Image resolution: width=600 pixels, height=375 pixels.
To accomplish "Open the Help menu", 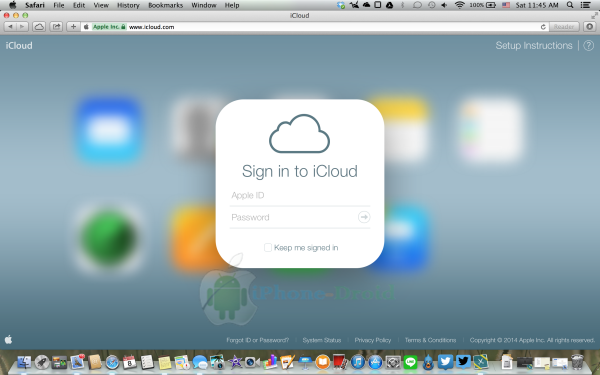I will pos(232,5).
